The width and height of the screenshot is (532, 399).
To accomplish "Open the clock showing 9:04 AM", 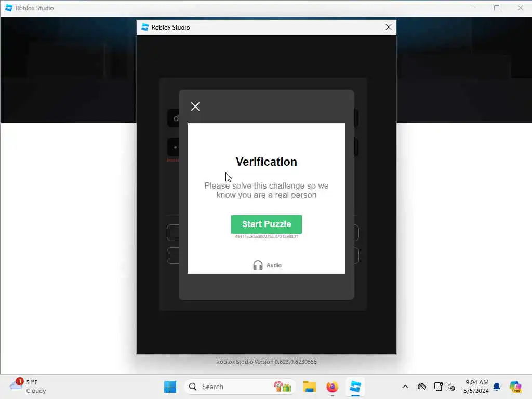I will click(476, 387).
